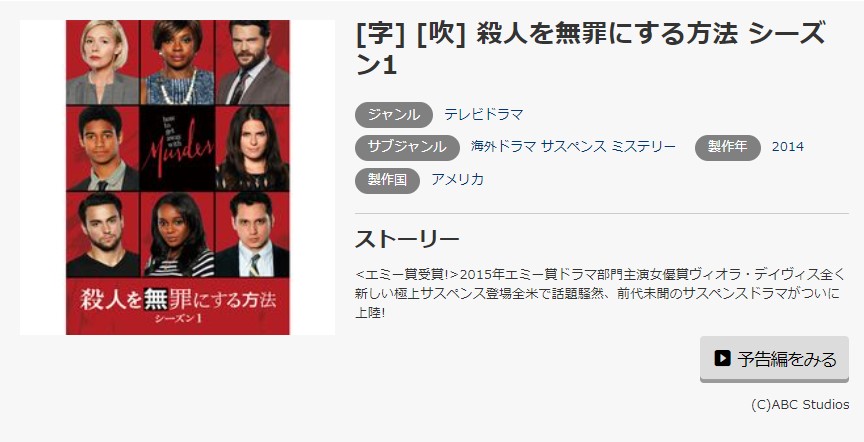The width and height of the screenshot is (864, 442).
Task: Click the blonde woman's portrait on the poster
Action: 102,62
